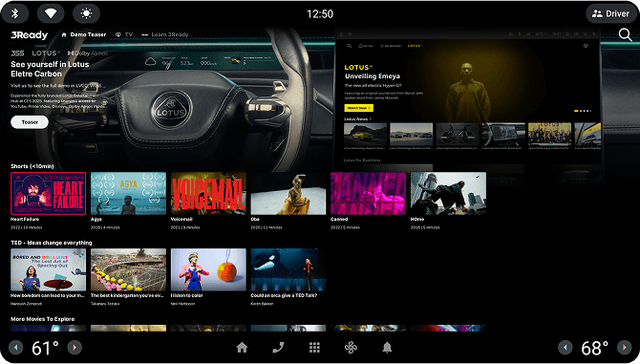The height and width of the screenshot is (364, 640).
Task: Open the Agya short thumbnail
Action: [128, 193]
